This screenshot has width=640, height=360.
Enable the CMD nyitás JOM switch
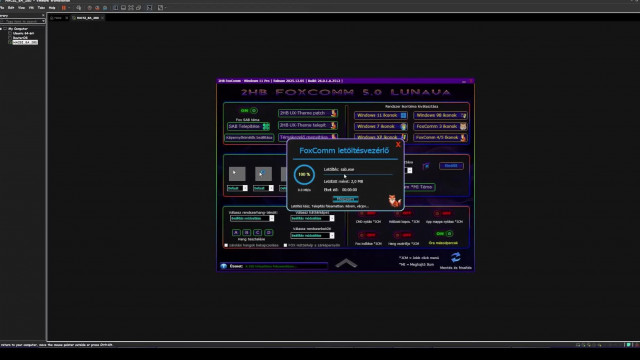[367, 213]
